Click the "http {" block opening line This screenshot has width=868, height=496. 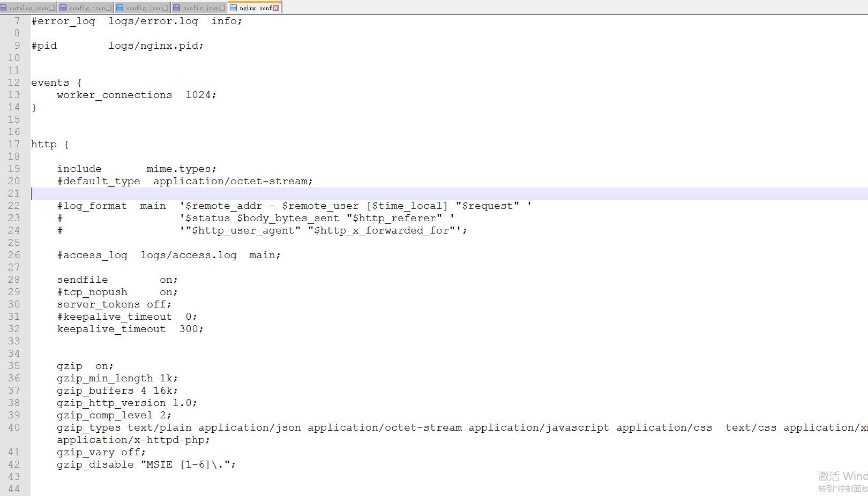(49, 144)
